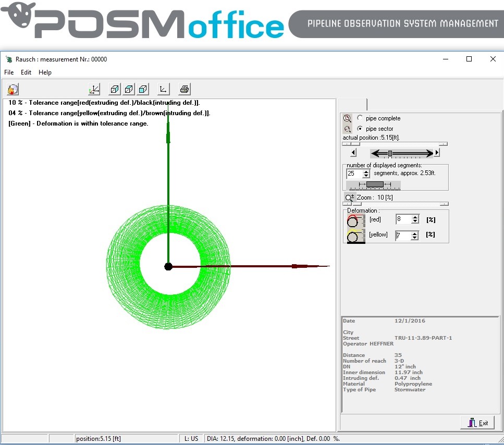Increase yellow deformation percentage

pos(415,233)
